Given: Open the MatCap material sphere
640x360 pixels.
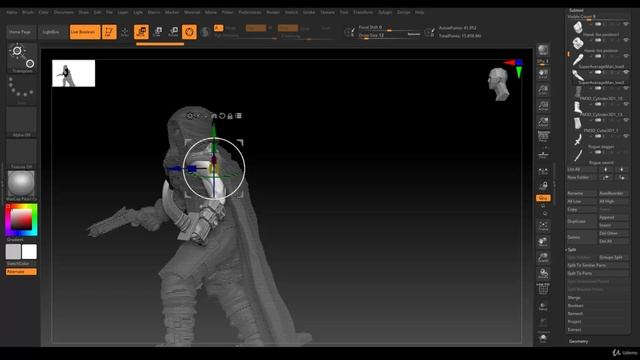Looking at the screenshot, I should coord(21,184).
